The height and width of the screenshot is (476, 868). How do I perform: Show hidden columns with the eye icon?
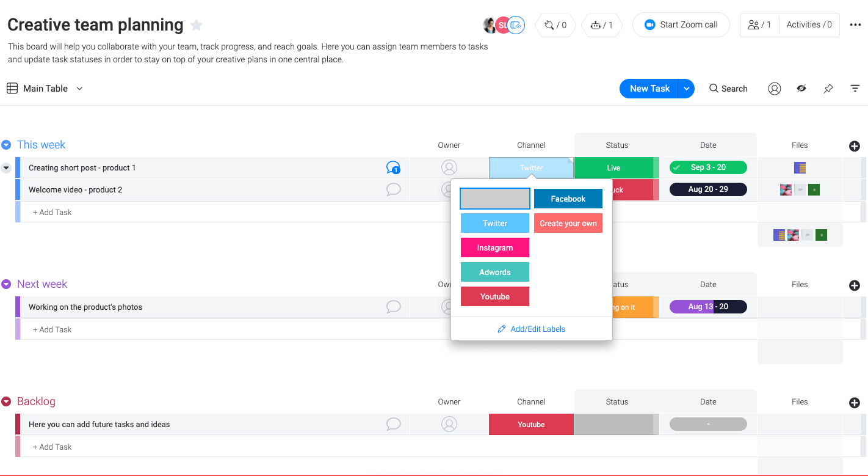801,89
